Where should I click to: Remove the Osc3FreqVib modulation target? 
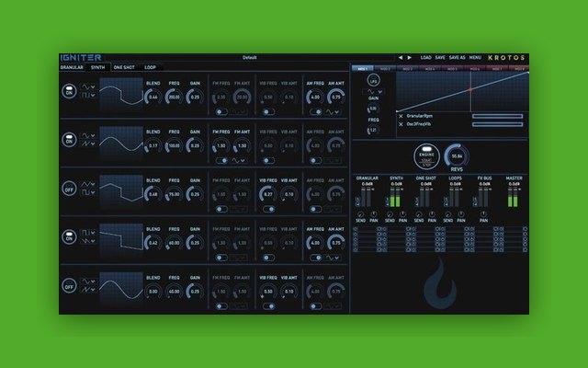pos(401,124)
